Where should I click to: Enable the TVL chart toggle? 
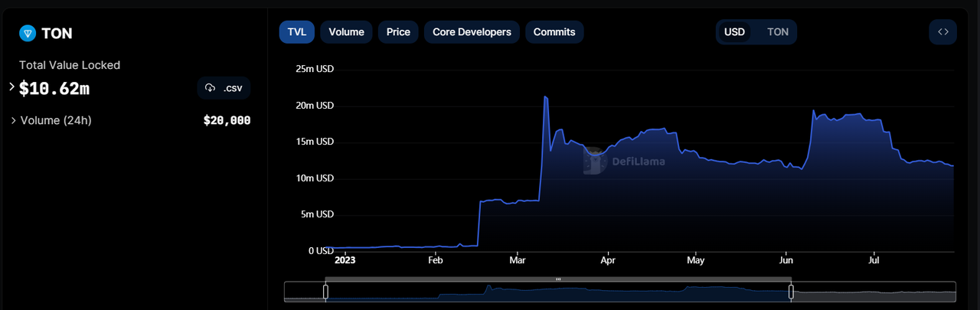pyautogui.click(x=296, y=32)
